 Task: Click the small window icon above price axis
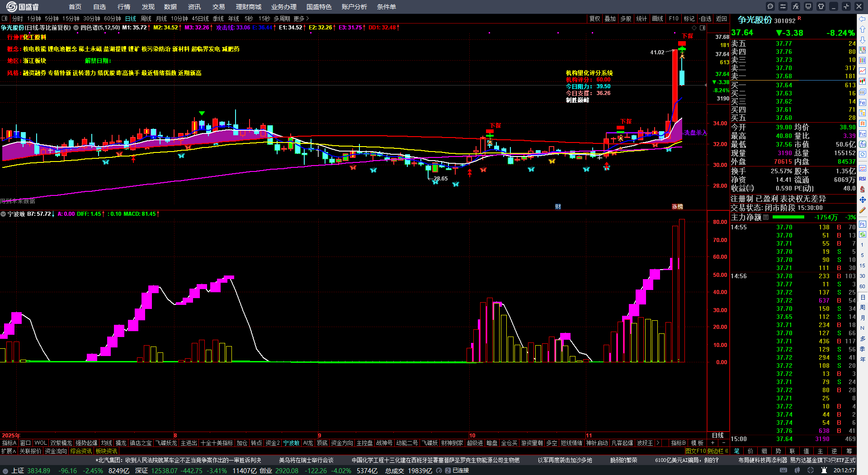(703, 28)
